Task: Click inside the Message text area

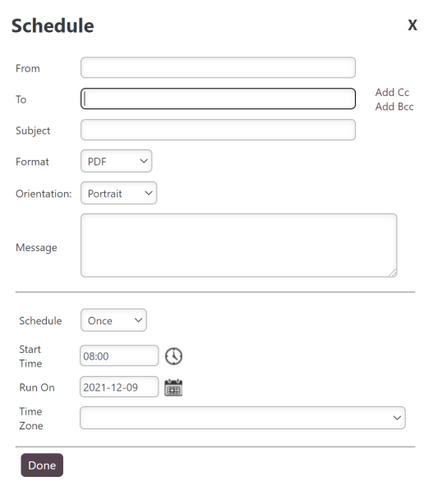Action: pos(238,245)
